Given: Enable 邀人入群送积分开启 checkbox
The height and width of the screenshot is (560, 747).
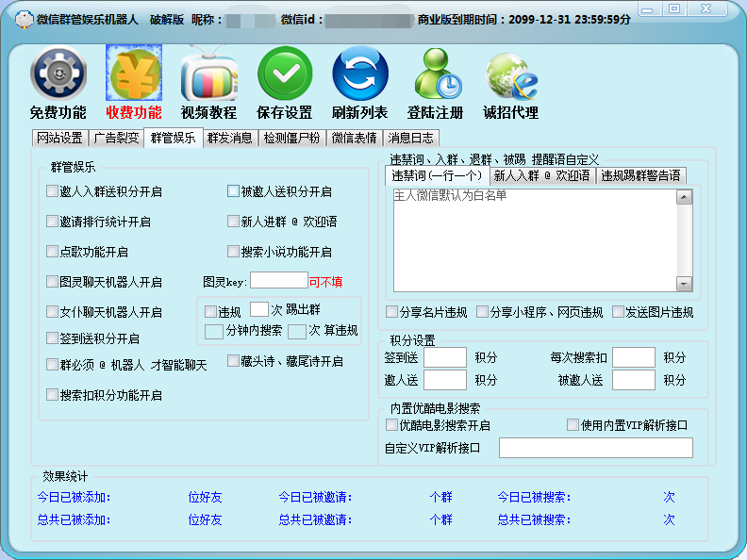Looking at the screenshot, I should tap(52, 191).
